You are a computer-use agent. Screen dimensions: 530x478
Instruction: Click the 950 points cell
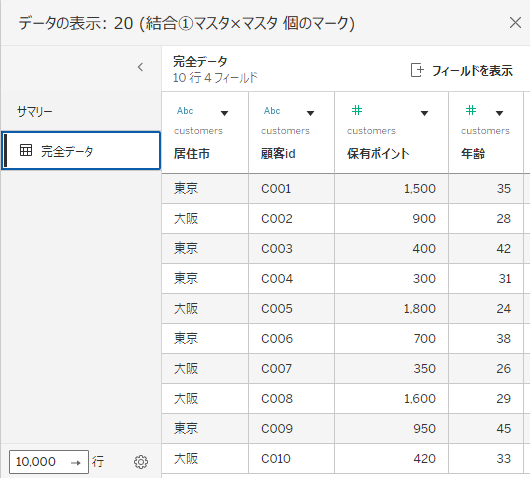point(391,429)
